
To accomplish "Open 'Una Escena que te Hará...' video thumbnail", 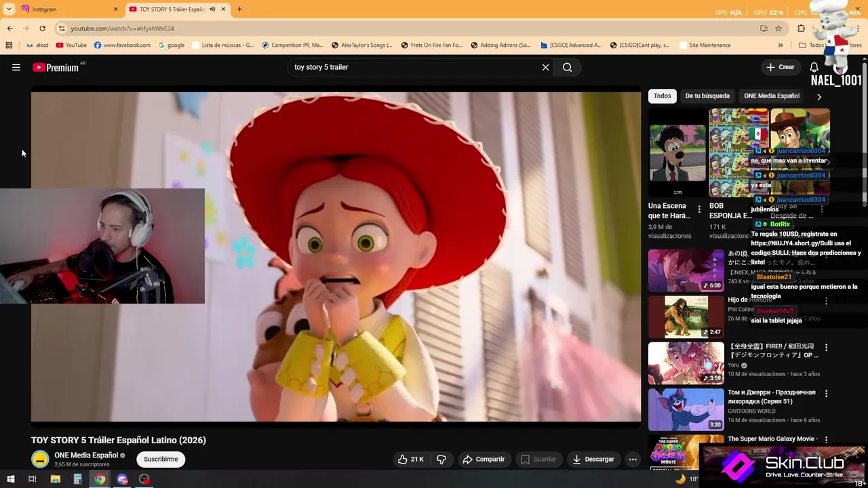I will 677,152.
